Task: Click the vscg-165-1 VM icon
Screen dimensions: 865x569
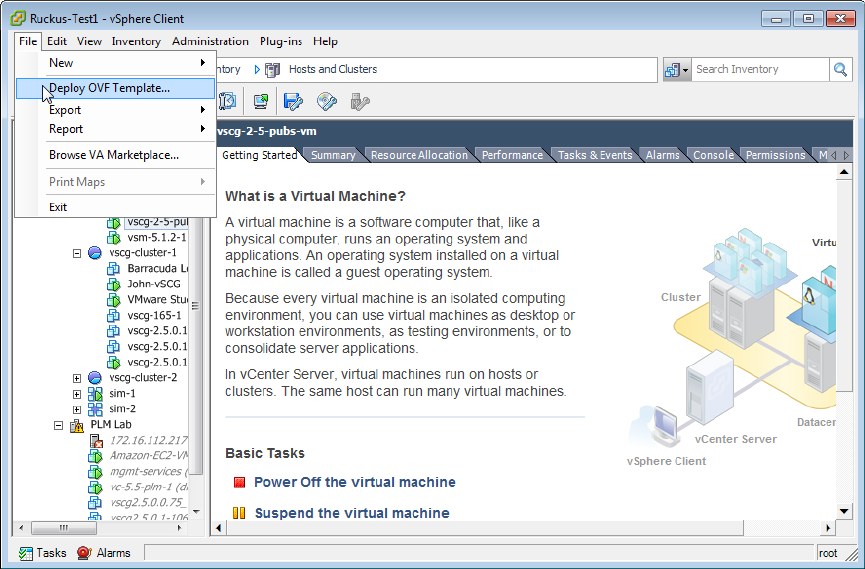Action: click(x=113, y=316)
